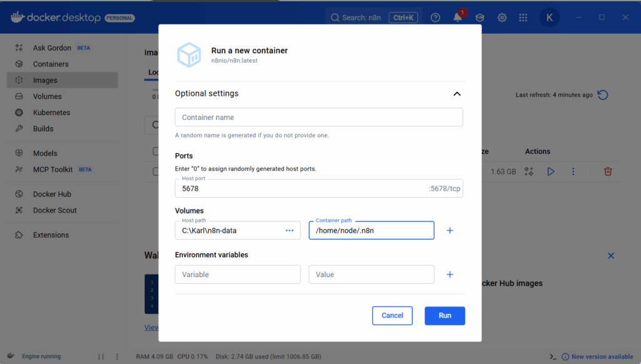Delete image with the trash icon
The height and width of the screenshot is (364, 641).
point(608,171)
